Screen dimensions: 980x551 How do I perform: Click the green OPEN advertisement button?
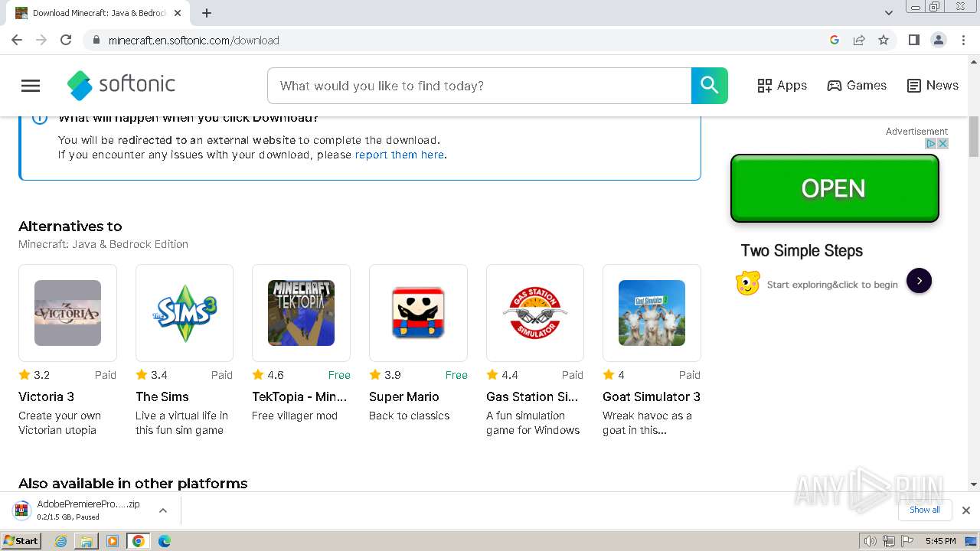coord(835,188)
